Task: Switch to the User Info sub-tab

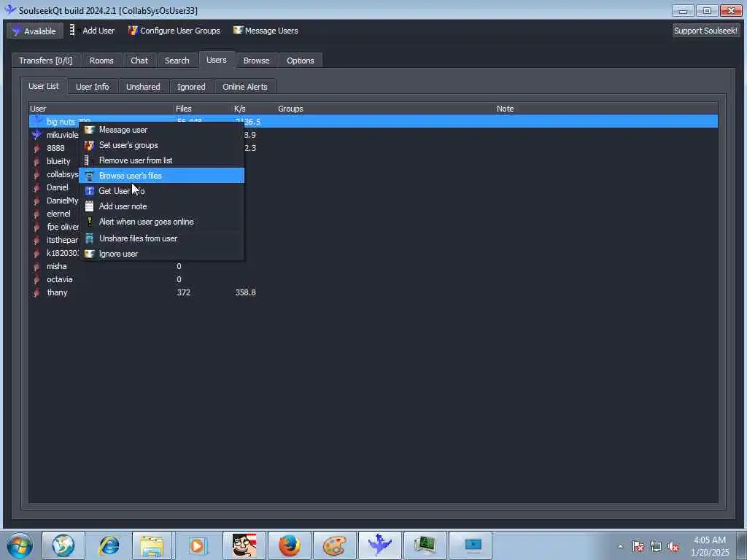Action: pyautogui.click(x=93, y=87)
